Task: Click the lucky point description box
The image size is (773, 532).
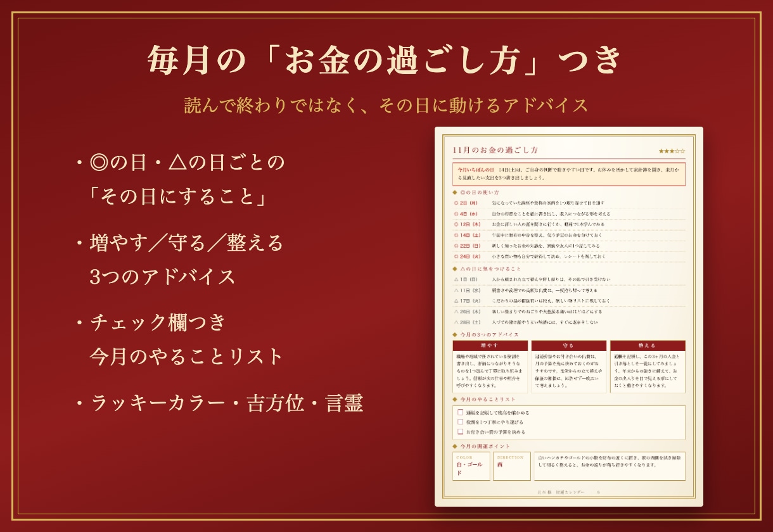Action: pos(610,466)
